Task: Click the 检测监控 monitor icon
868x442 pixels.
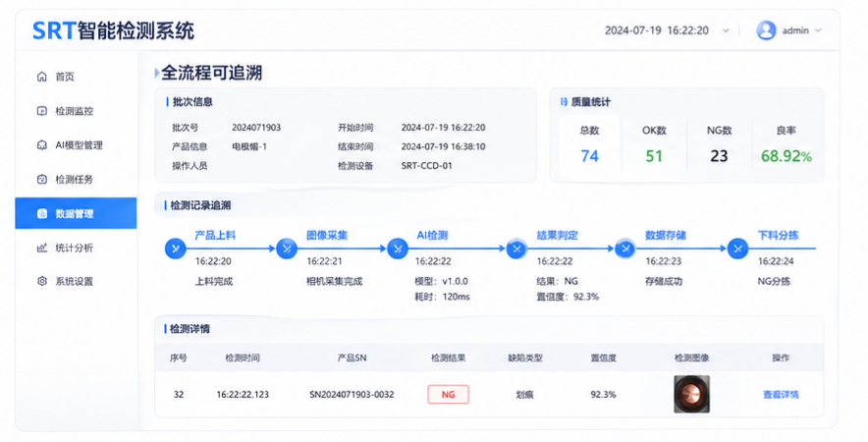Action: (x=41, y=111)
